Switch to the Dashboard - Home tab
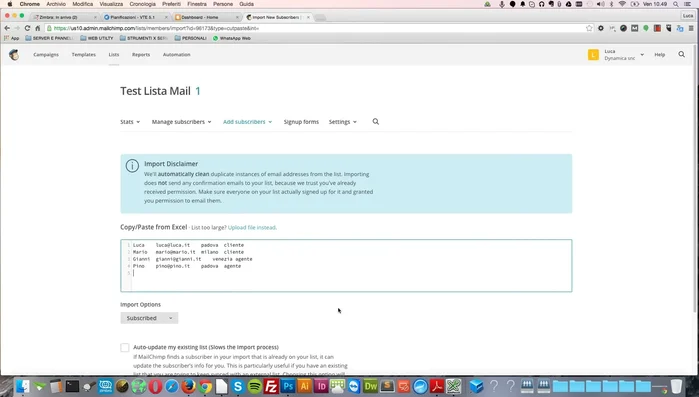The width and height of the screenshot is (699, 397). [206, 17]
